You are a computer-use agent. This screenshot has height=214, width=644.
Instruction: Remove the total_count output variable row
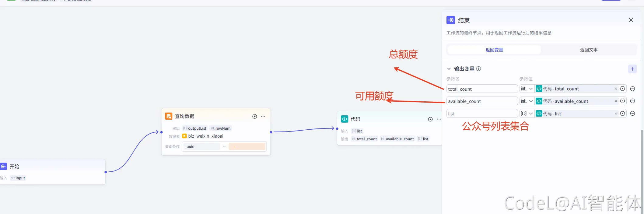point(632,89)
